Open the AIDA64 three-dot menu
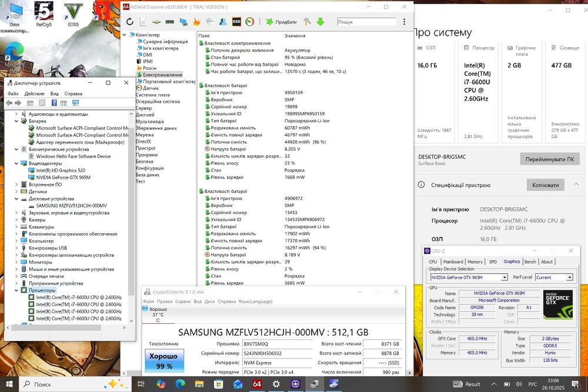 point(405,22)
